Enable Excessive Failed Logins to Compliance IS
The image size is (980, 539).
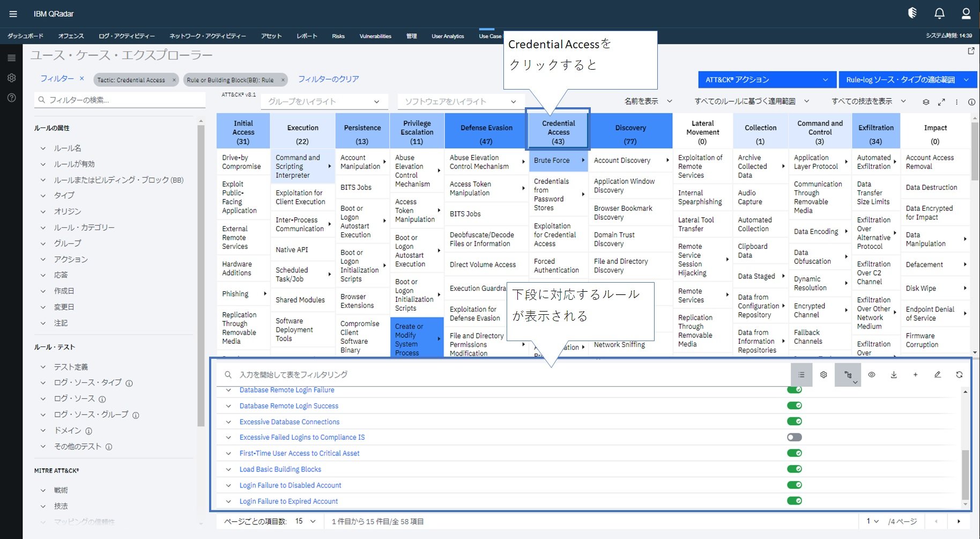pyautogui.click(x=795, y=438)
